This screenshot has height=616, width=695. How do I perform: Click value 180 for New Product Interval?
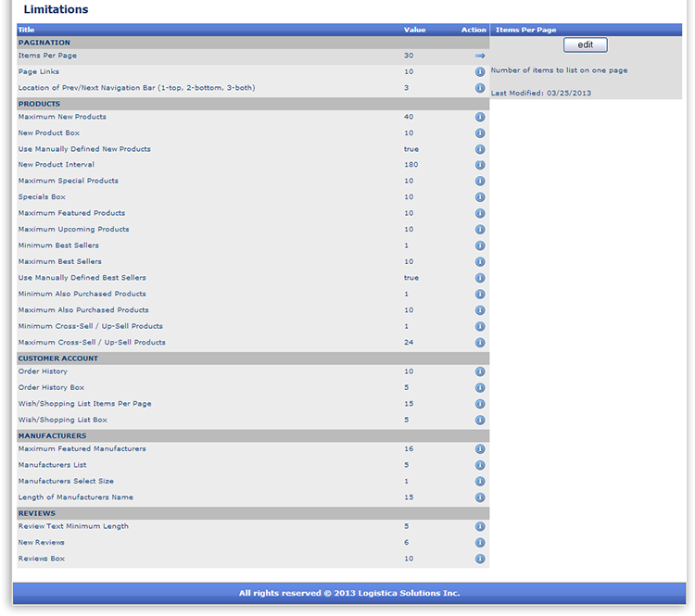point(411,165)
